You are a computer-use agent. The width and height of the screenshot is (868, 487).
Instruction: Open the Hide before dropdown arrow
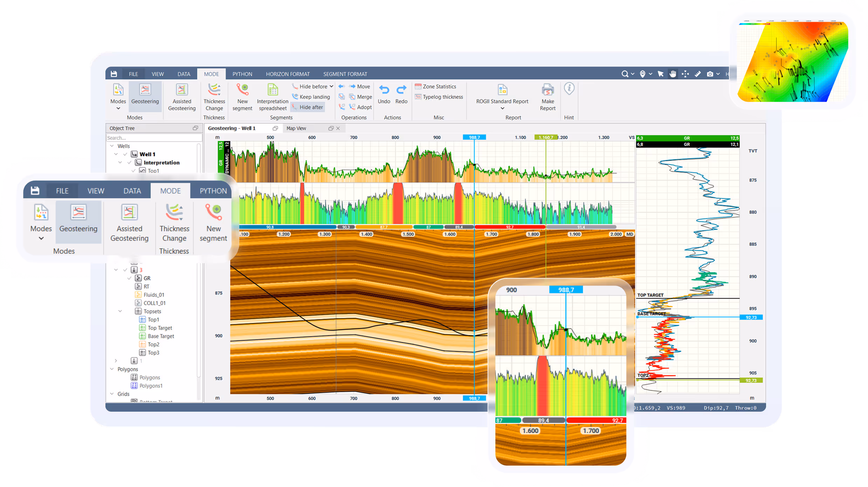point(331,87)
